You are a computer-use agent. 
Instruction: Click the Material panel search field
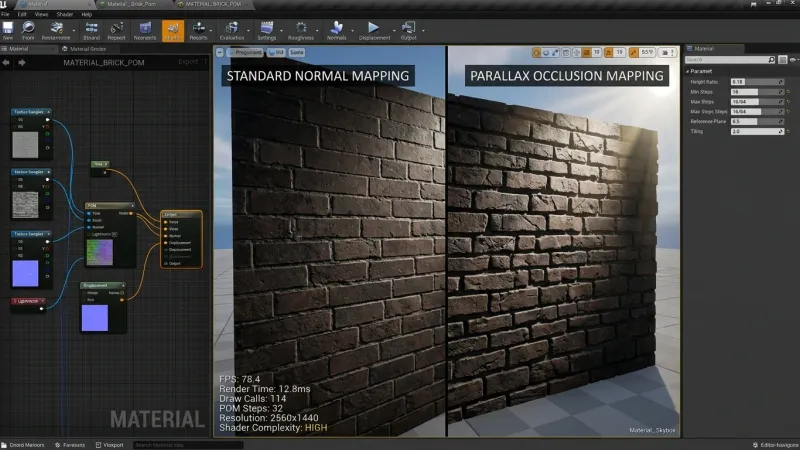click(x=730, y=60)
